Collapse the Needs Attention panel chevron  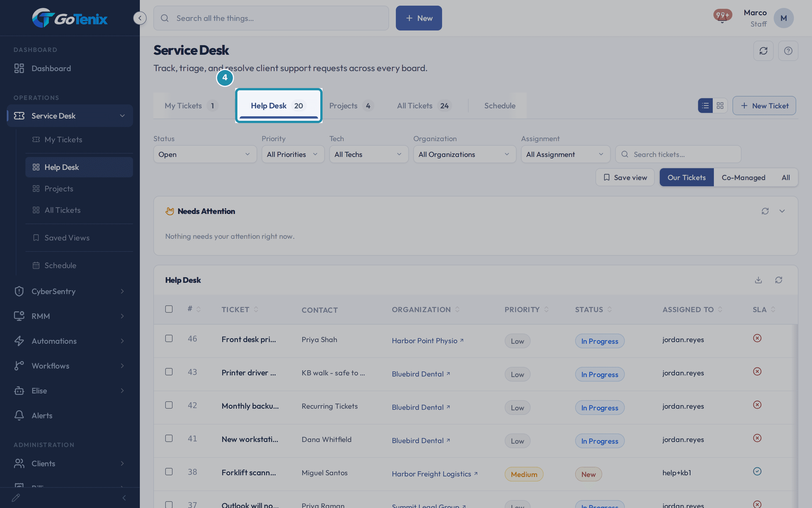point(782,211)
